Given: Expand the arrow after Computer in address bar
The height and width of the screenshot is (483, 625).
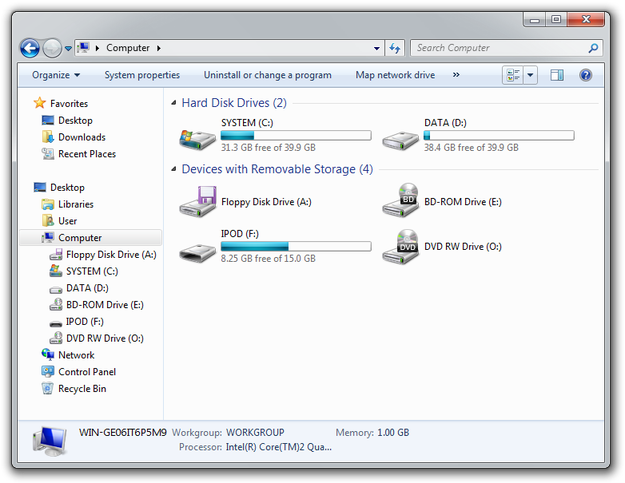Looking at the screenshot, I should point(159,48).
